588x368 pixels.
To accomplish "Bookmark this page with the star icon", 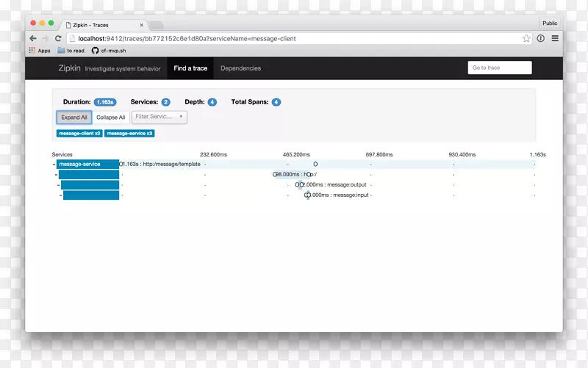I will [526, 38].
